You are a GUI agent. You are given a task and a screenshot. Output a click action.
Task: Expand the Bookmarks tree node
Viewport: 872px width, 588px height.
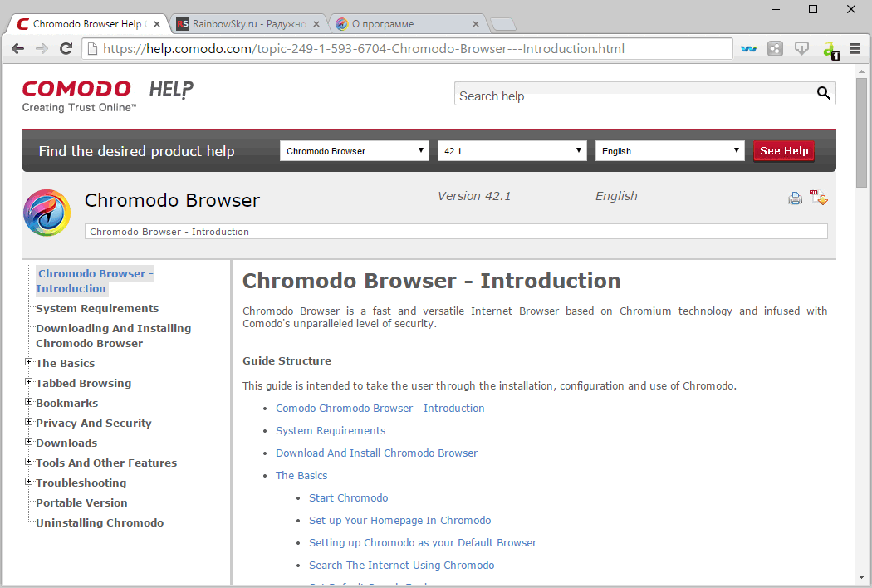(28, 402)
